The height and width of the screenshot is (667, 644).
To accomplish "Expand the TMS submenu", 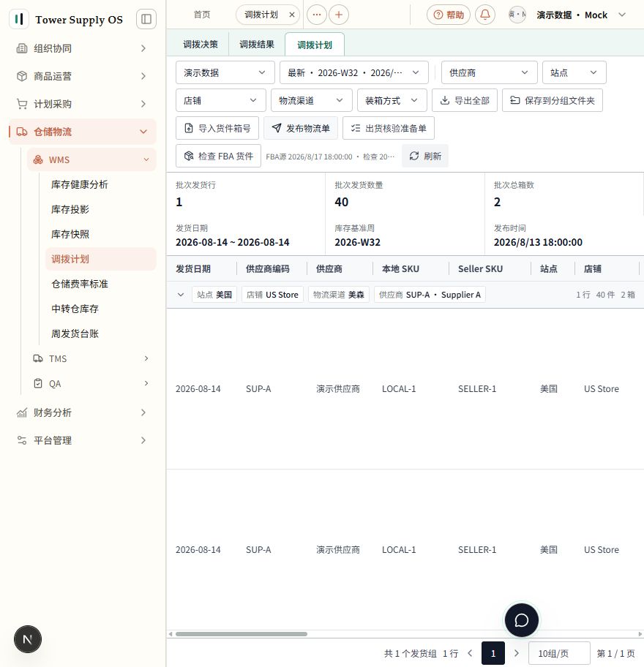I will [92, 358].
